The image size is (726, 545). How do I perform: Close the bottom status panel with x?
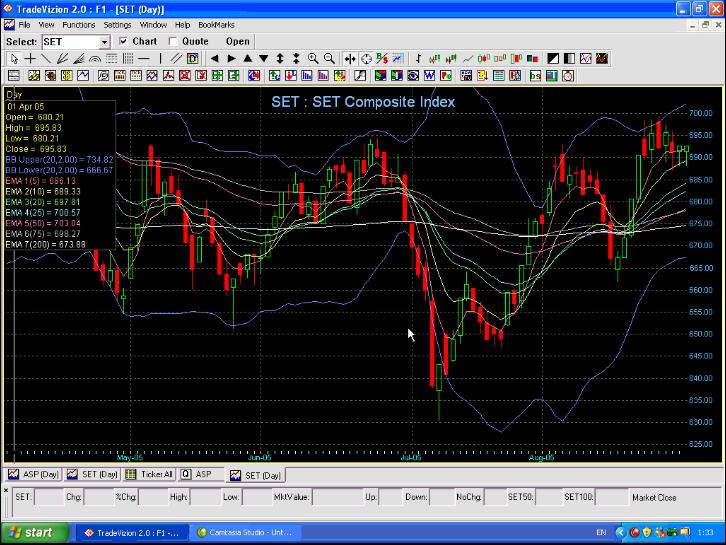click(x=6, y=489)
